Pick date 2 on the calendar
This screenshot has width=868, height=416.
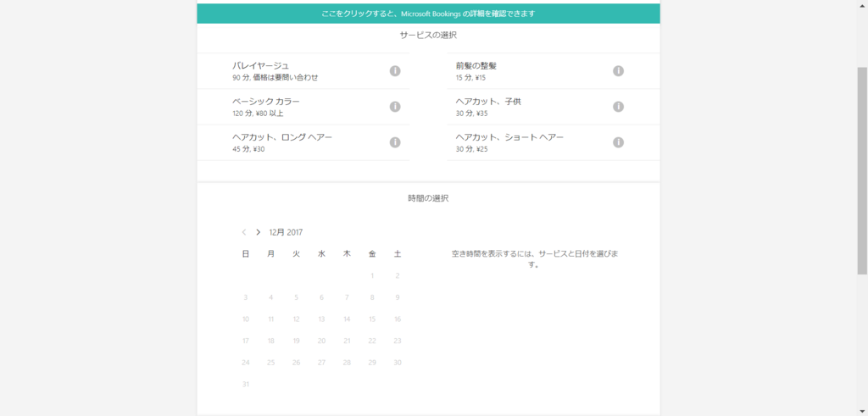398,275
